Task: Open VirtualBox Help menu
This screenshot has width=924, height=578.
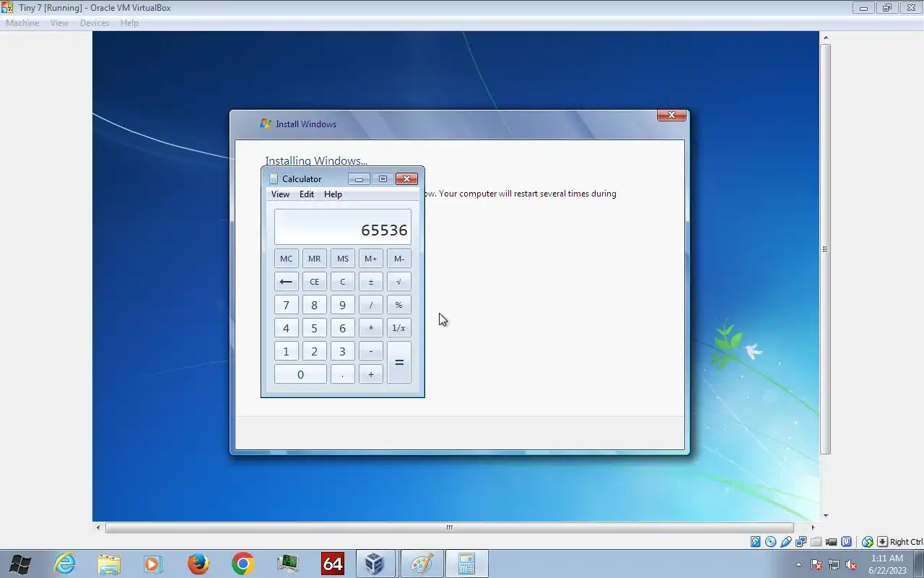Action: coord(129,23)
